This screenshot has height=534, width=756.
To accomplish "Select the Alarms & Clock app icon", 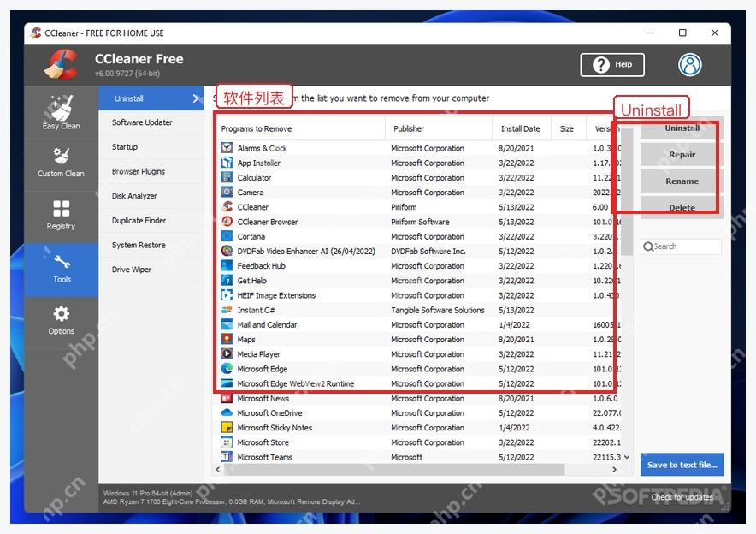I will click(227, 147).
